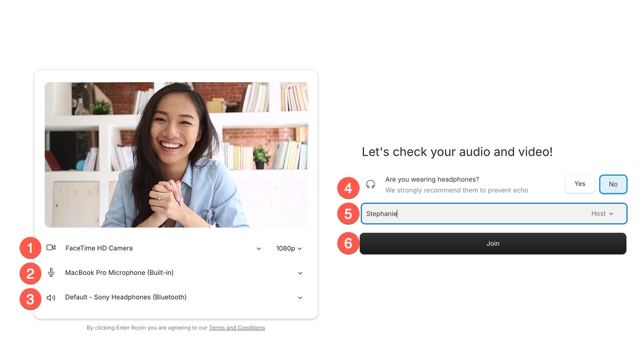Select Yes for wearing headphones
Image resolution: width=644 pixels, height=350 pixels.
pos(580,184)
